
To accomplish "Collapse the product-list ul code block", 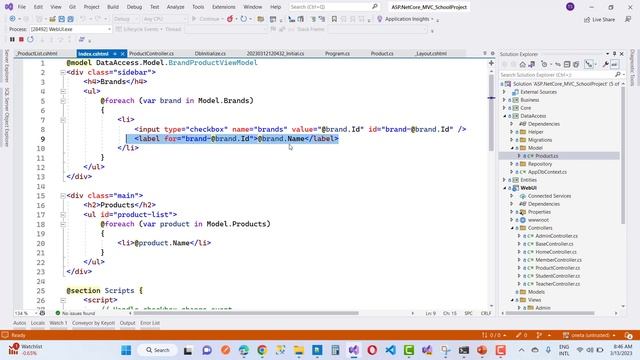I will 63,215.
